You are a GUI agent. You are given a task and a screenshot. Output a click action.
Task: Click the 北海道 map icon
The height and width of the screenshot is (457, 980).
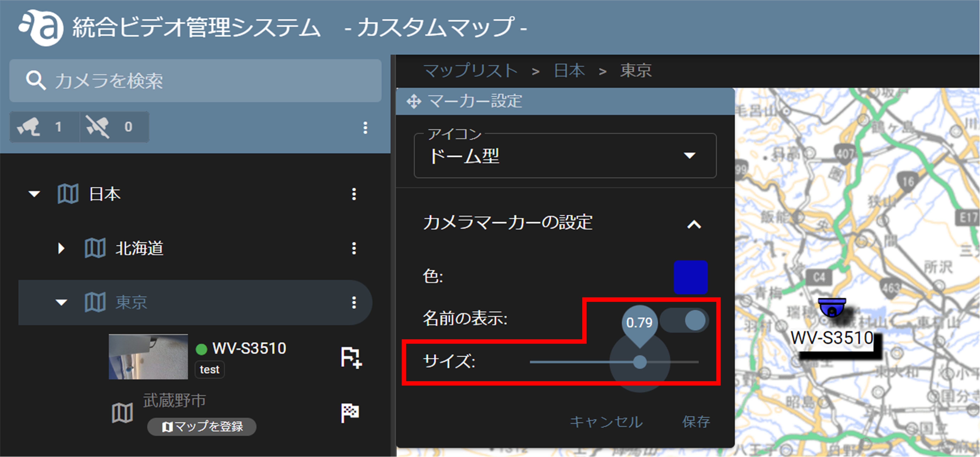click(95, 248)
